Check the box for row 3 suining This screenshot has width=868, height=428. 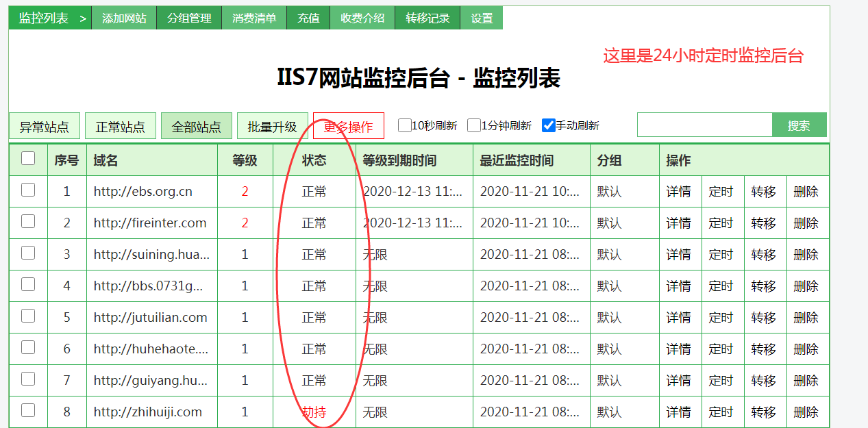pyautogui.click(x=28, y=253)
